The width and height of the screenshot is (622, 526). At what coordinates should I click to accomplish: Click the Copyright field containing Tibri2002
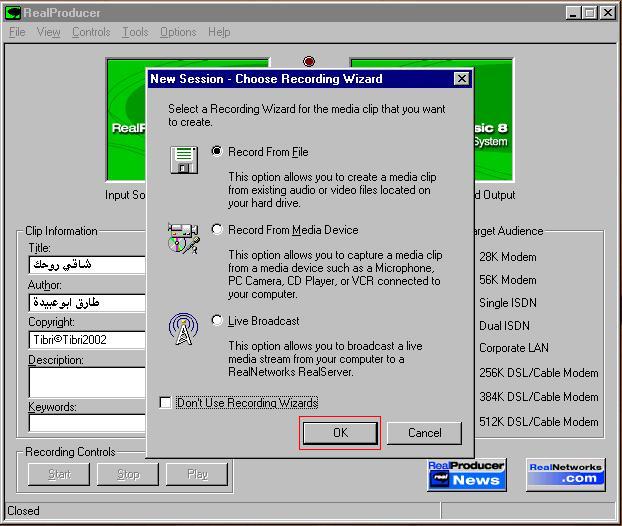click(87, 340)
